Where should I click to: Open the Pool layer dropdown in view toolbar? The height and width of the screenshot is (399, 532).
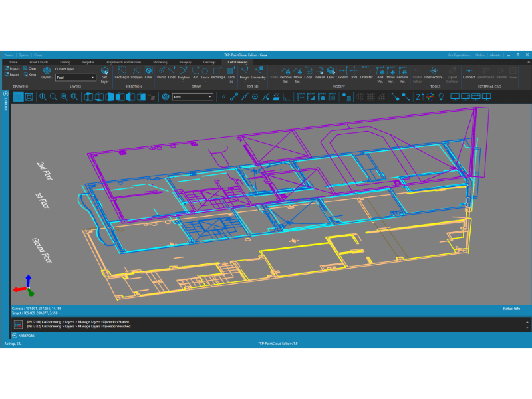click(x=193, y=97)
